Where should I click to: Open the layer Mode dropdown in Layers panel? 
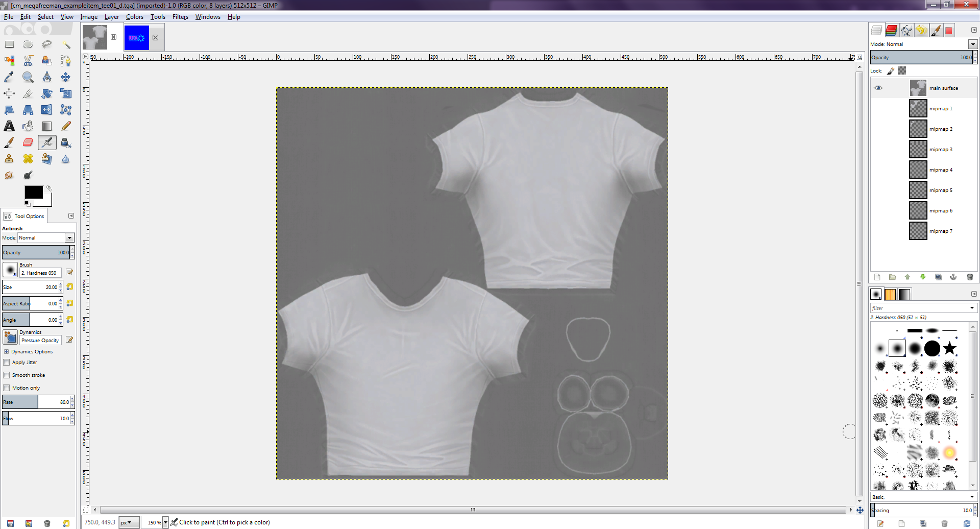click(973, 44)
